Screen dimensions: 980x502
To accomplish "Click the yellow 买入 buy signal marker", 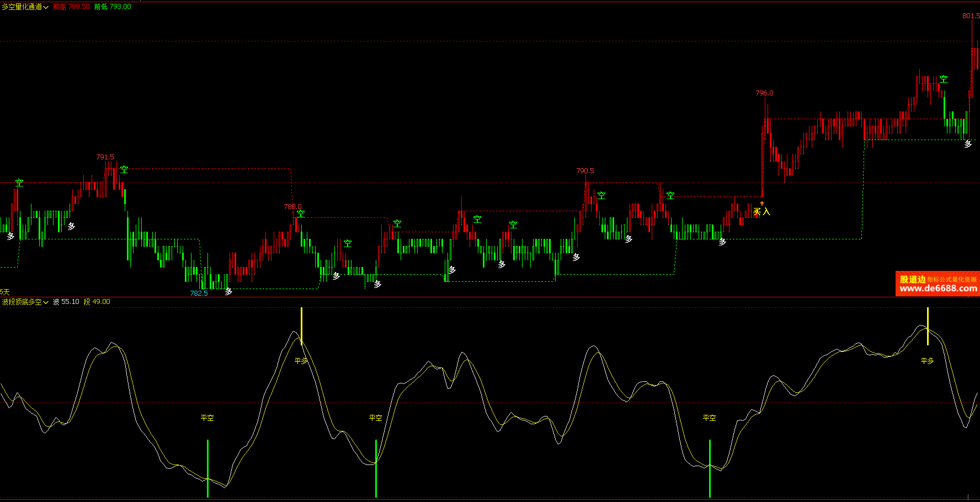I will 761,212.
